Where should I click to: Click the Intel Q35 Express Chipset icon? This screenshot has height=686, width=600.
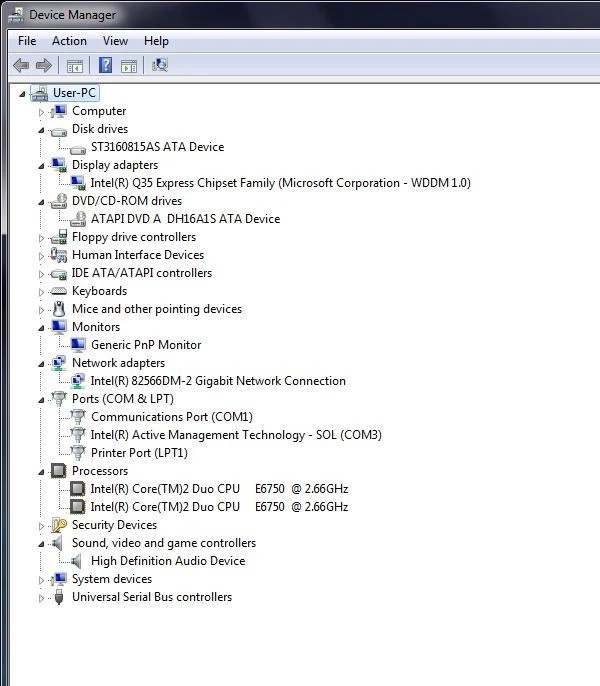coord(78,183)
